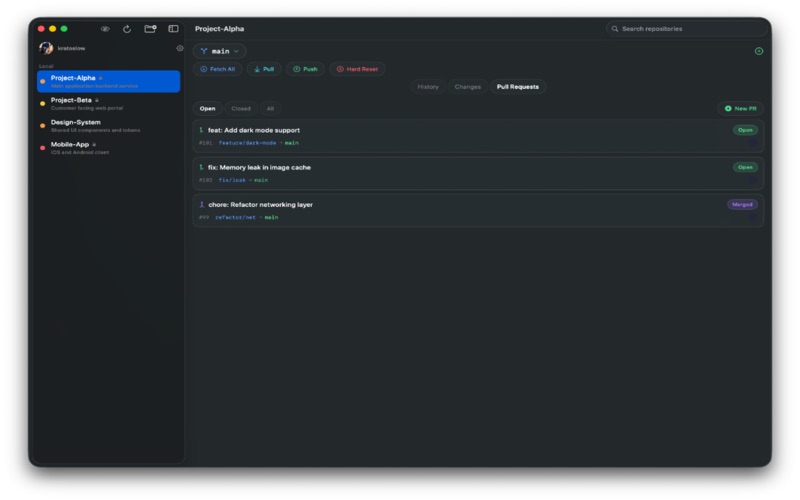Image resolution: width=800 pixels, height=500 pixels.
Task: Click the download arrow icon on Pull
Action: tap(257, 69)
